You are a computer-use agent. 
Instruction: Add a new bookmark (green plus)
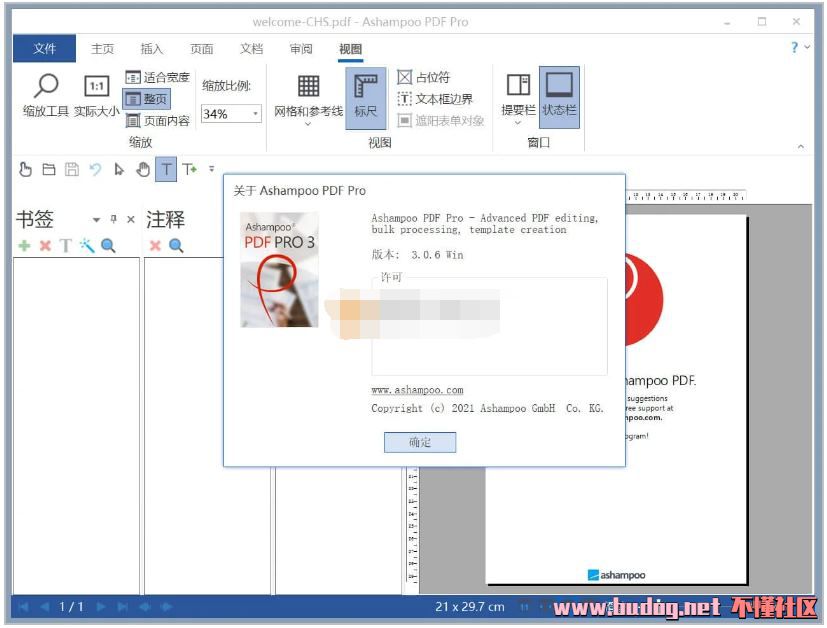24,245
